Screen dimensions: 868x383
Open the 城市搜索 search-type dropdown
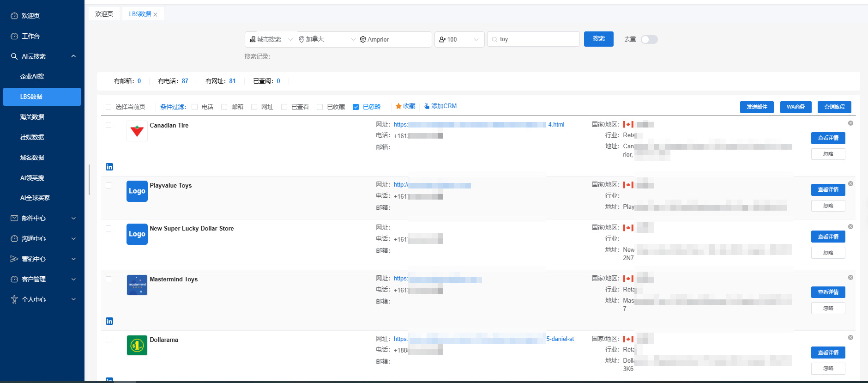(x=271, y=39)
